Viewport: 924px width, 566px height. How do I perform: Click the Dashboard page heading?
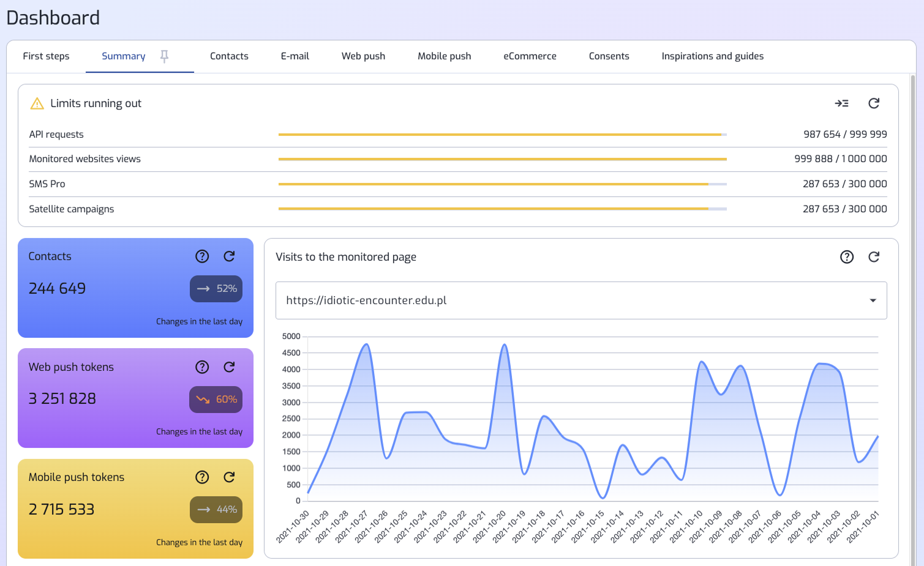(x=53, y=18)
